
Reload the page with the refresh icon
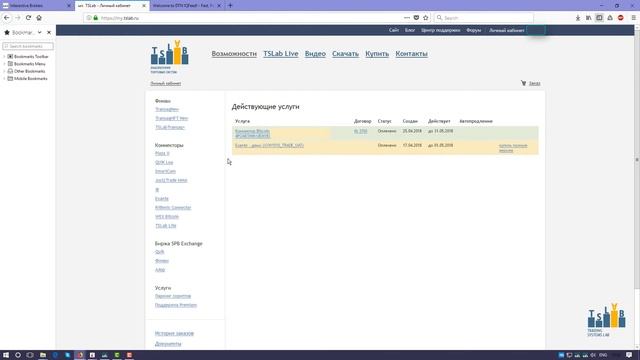click(28, 18)
